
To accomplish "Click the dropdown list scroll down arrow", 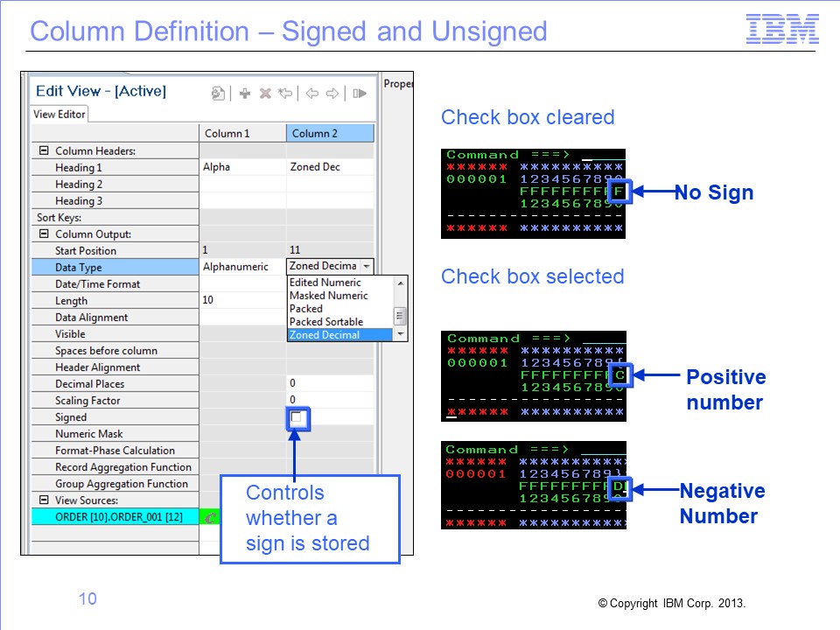I will point(400,334).
